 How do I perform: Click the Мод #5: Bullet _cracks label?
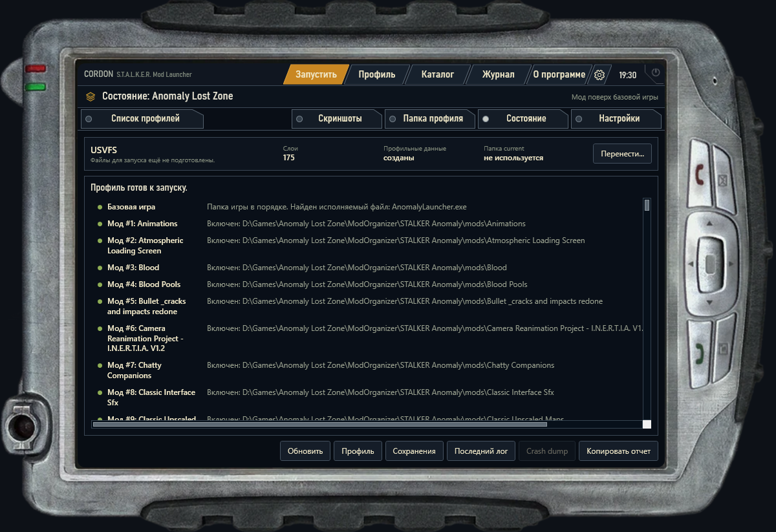[147, 306]
